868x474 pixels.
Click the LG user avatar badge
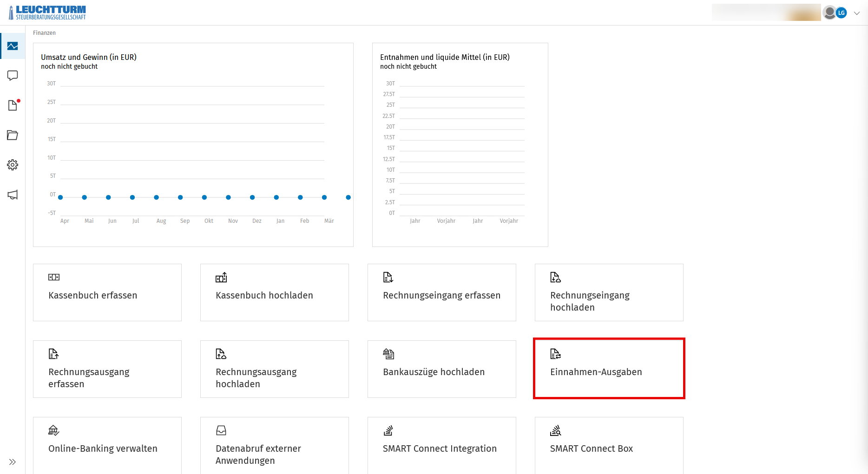point(841,13)
